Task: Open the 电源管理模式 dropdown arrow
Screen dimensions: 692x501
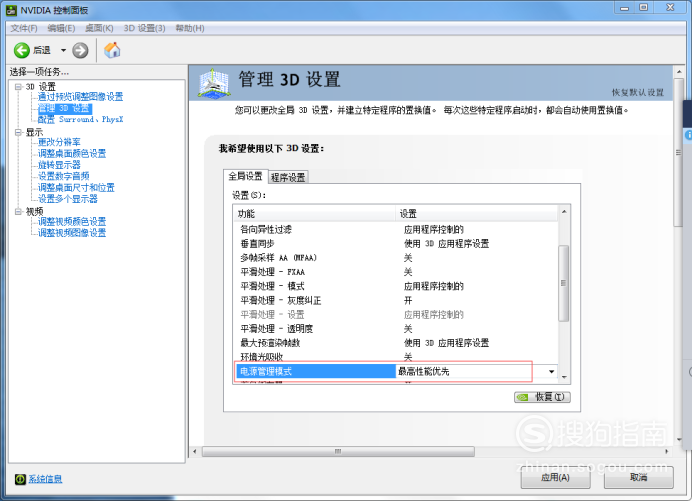Action: (x=551, y=372)
